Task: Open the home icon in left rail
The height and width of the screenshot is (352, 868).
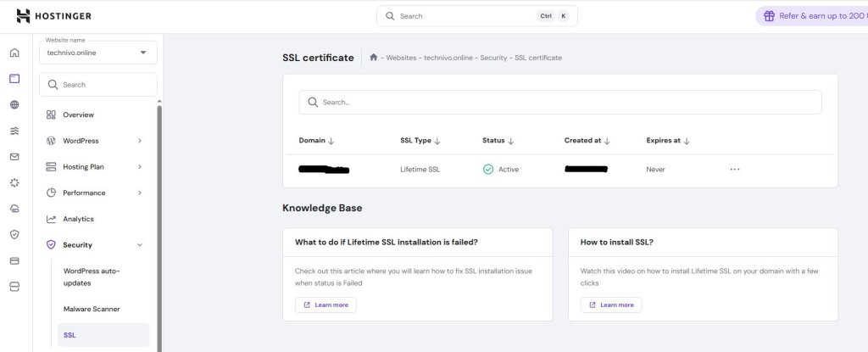Action: 14,53
